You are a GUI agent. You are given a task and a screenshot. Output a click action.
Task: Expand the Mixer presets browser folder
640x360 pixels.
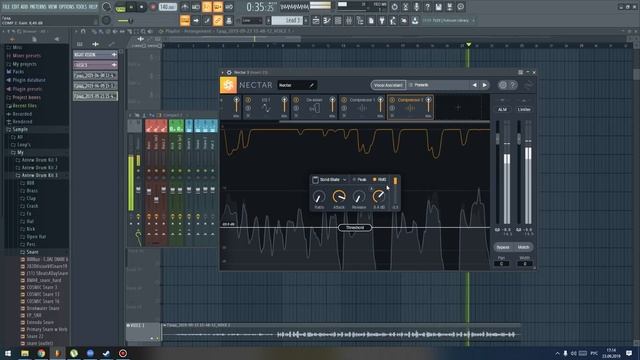tap(27, 56)
